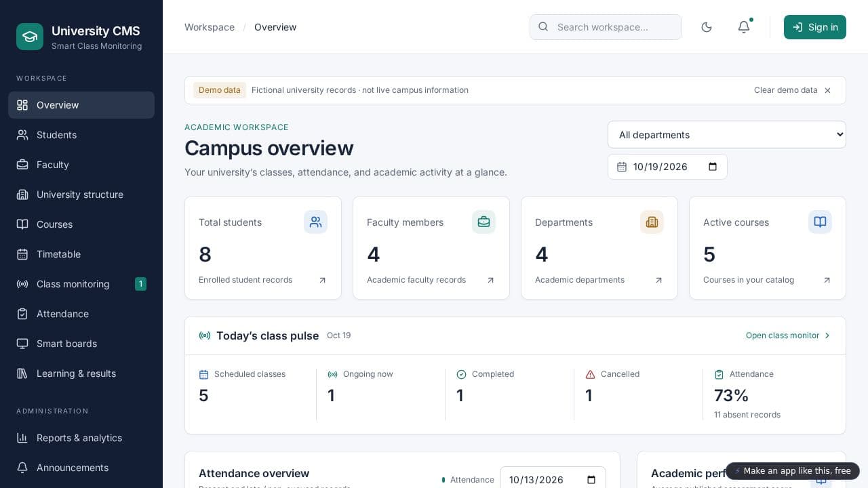Dismiss the demo data banner
Screen dimensions: 868x488
point(827,90)
